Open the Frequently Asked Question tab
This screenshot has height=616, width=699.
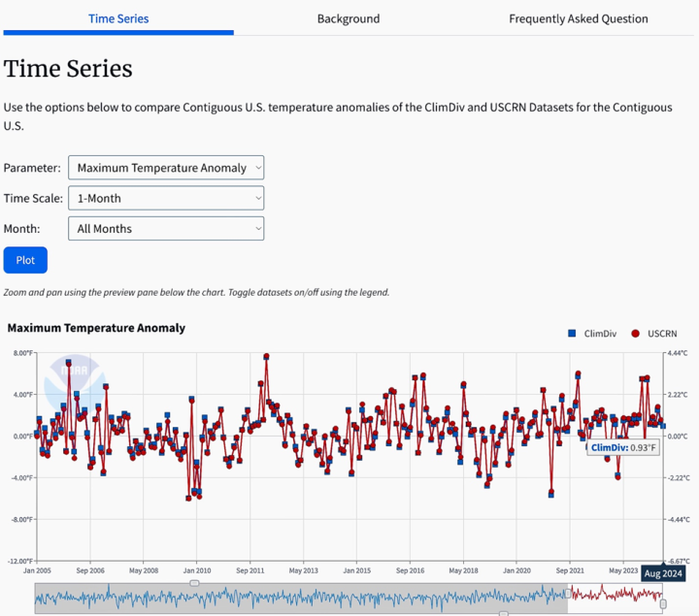pos(579,18)
